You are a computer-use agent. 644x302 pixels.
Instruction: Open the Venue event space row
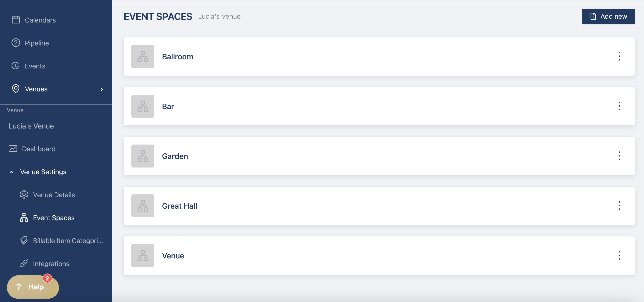point(173,256)
